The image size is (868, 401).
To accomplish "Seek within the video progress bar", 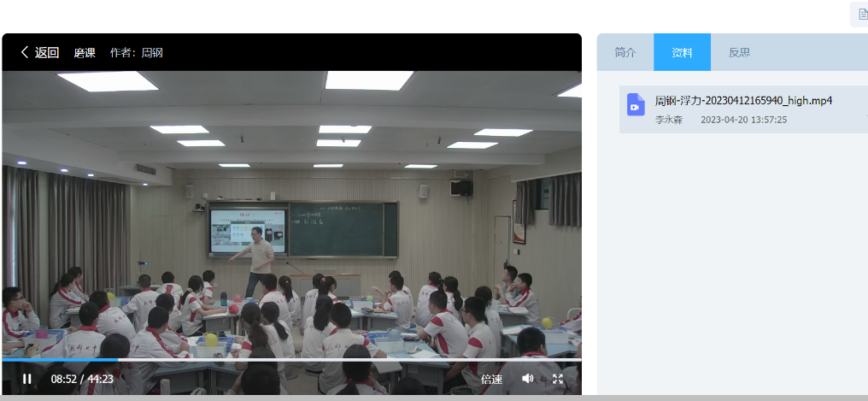I will tap(291, 360).
